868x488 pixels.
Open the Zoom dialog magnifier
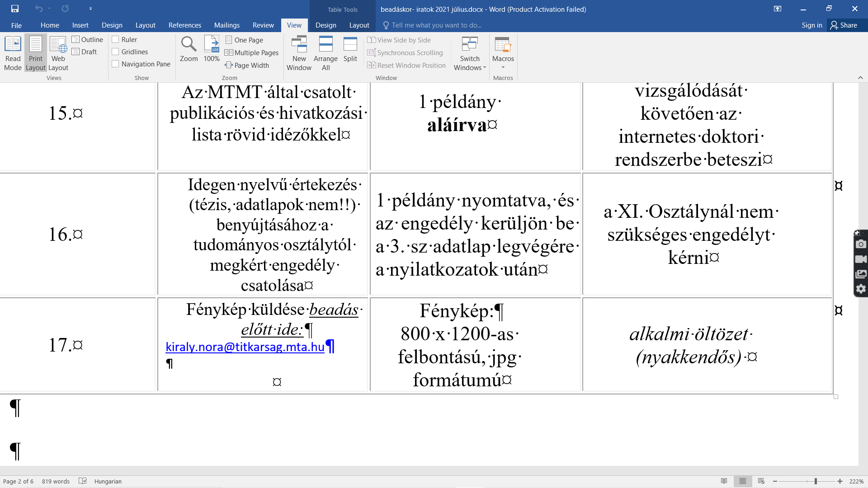point(189,49)
